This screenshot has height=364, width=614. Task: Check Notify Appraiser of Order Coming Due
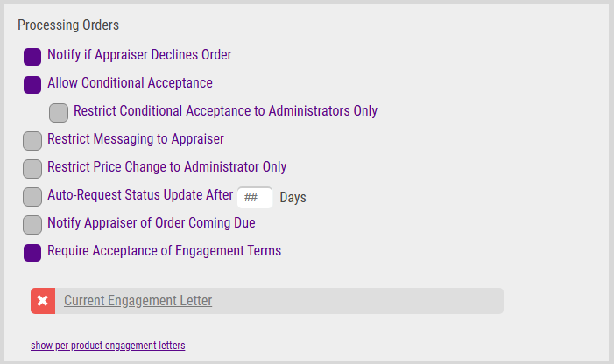pos(32,224)
